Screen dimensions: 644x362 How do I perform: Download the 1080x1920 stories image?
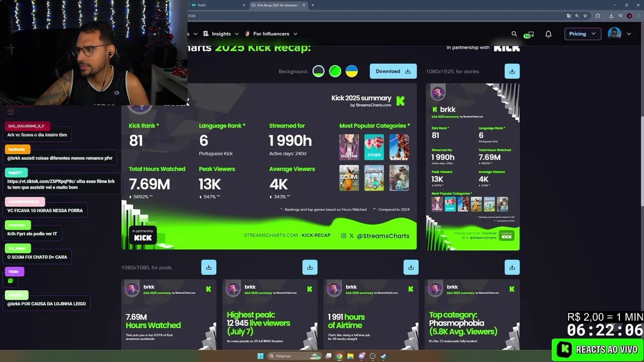(512, 71)
